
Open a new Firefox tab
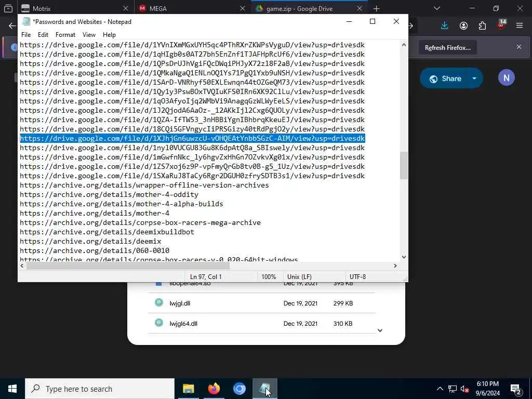[x=376, y=8]
